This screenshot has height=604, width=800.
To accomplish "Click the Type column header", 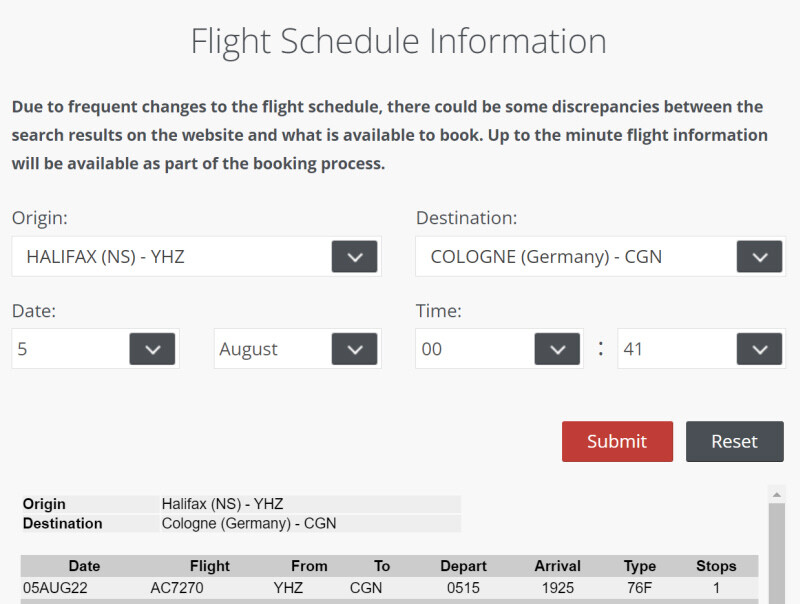I will (x=639, y=566).
